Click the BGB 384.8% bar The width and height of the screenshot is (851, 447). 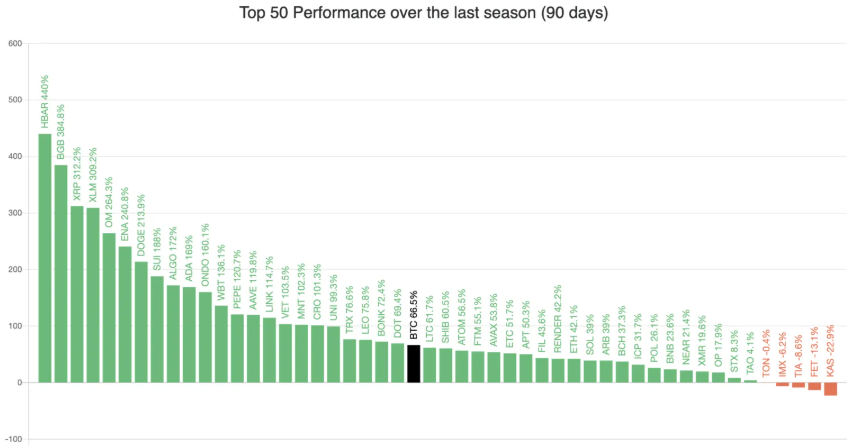(x=61, y=274)
